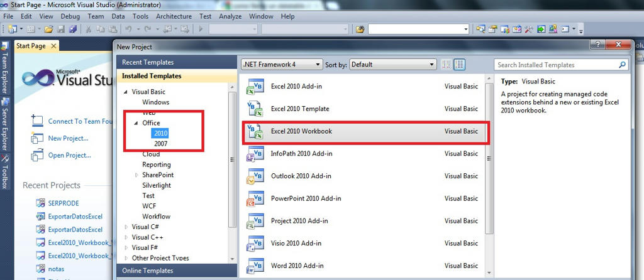
Task: Click the down arrow of category tree scrollbar
Action: [233, 259]
